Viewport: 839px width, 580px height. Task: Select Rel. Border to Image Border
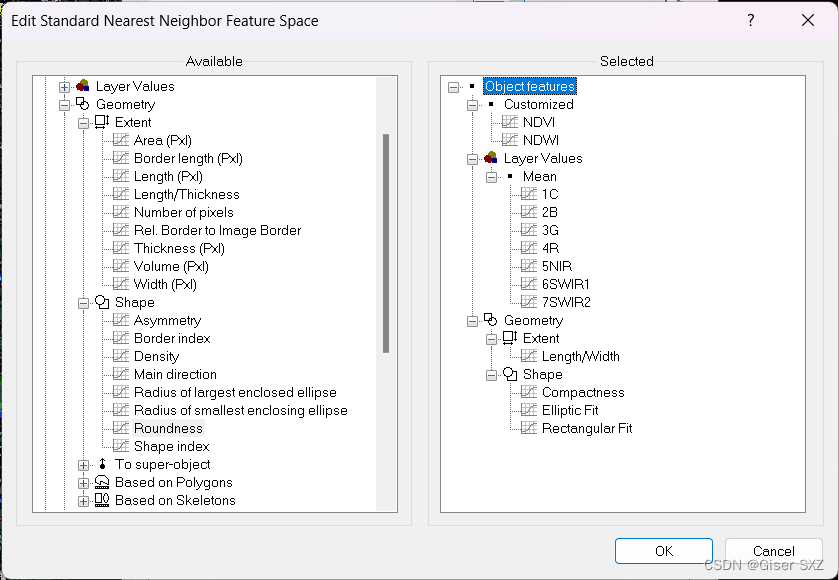217,230
